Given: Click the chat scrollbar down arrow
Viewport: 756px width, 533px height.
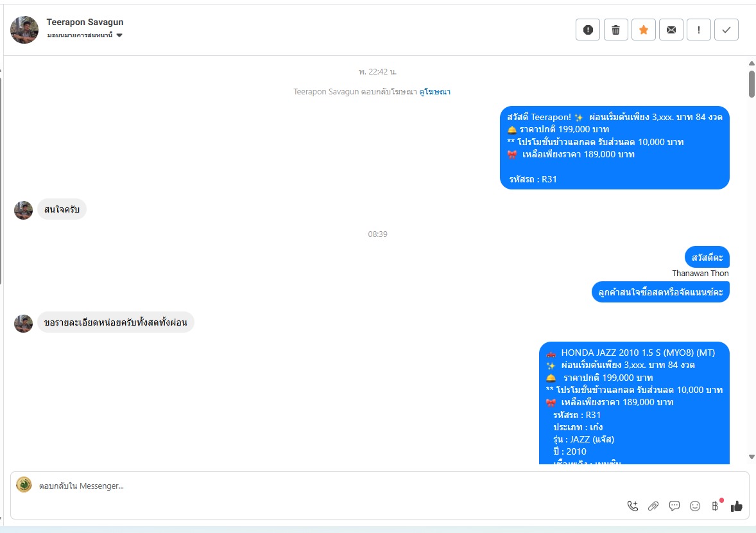Looking at the screenshot, I should [752, 457].
